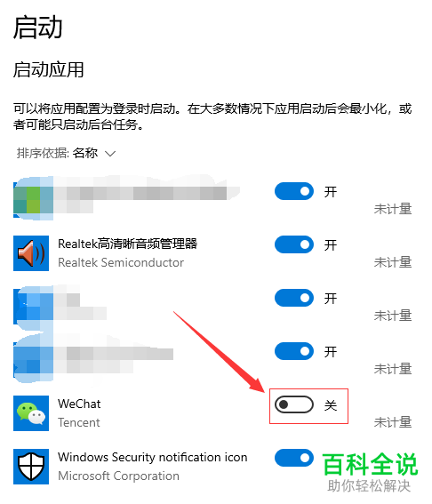Disable Realtek audio manager startup toggle
432x504 pixels.
coord(294,244)
